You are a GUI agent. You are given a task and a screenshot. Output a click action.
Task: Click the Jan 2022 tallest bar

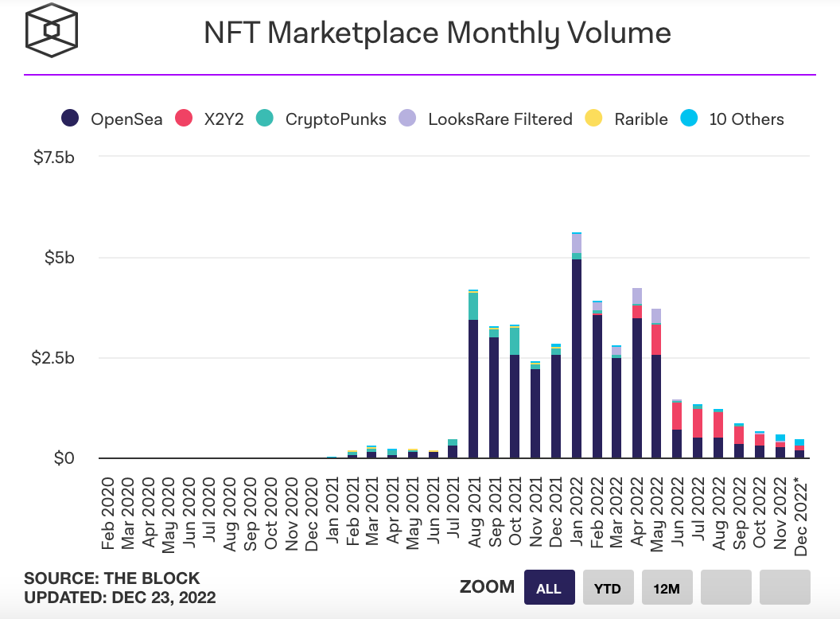[577, 345]
